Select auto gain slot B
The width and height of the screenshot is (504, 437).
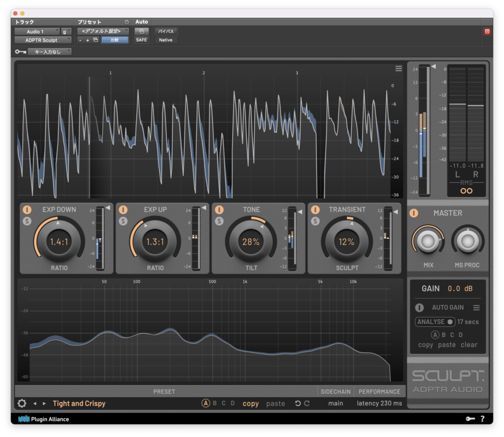coord(443,335)
